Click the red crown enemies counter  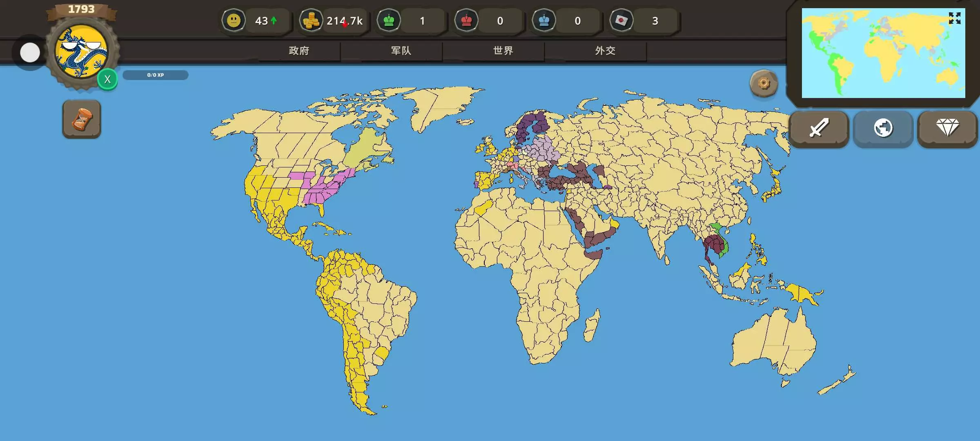(466, 20)
